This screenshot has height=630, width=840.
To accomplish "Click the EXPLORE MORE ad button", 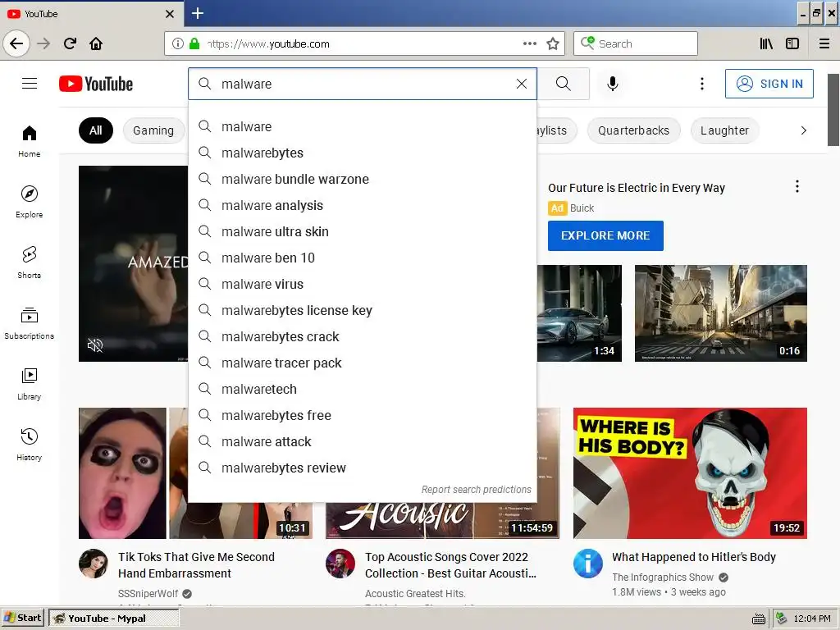I will coord(605,235).
